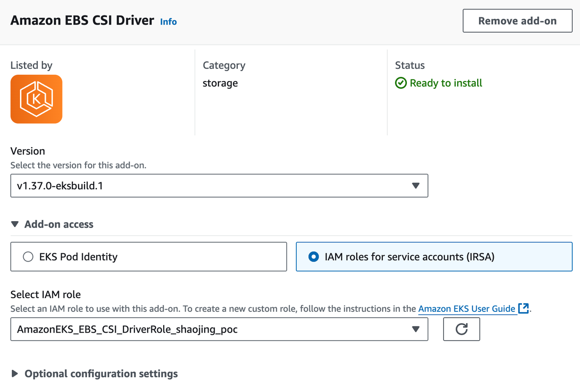The width and height of the screenshot is (580, 392).
Task: Refresh the IAM role list
Action: coord(461,329)
